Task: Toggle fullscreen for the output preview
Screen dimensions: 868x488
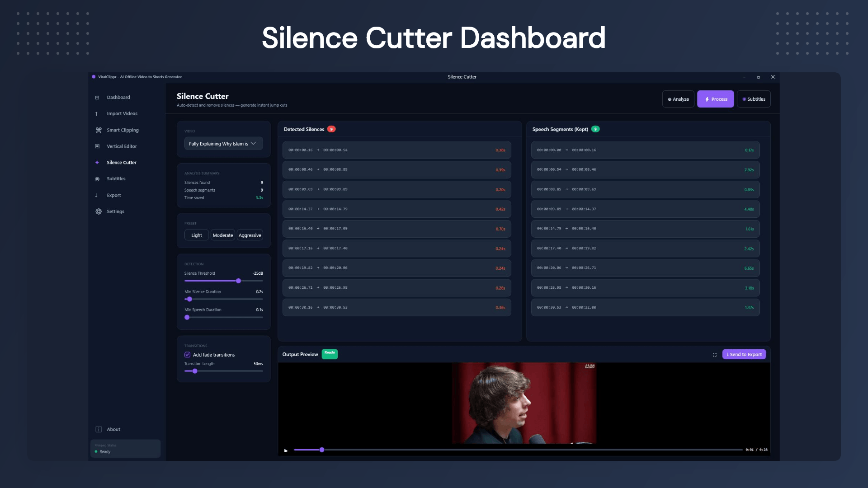Action: (715, 355)
